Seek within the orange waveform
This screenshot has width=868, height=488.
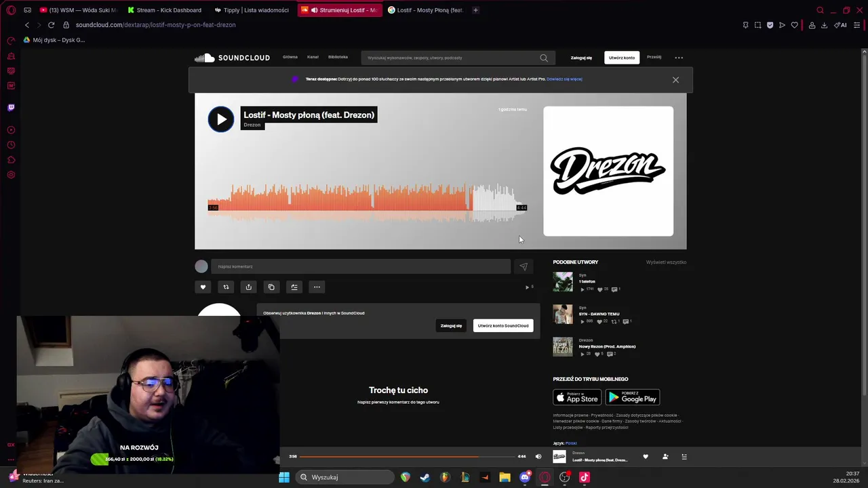click(339, 198)
